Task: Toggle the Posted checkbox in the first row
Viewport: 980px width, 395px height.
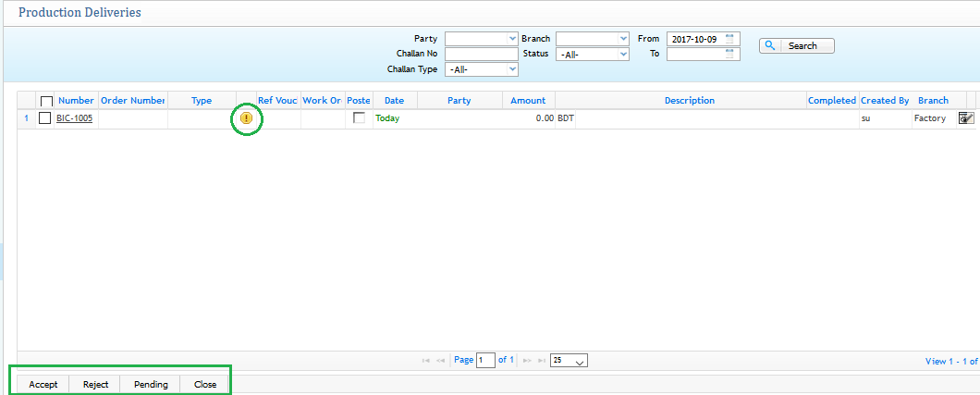Action: coord(359,118)
